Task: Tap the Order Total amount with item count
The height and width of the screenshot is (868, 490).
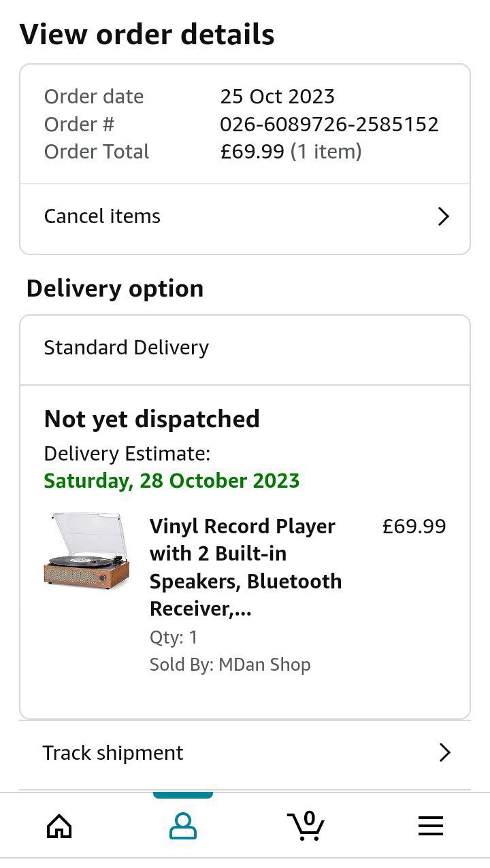Action: pos(291,152)
